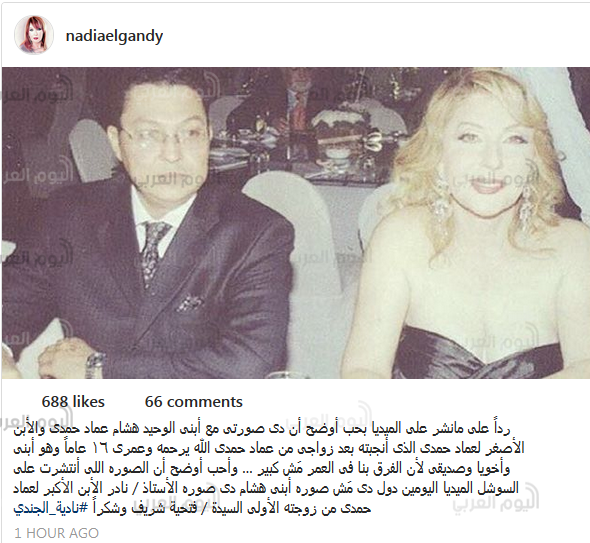This screenshot has width=590, height=543.
Task: Click the faded watermark at the photo's top-left
Action: point(36,94)
